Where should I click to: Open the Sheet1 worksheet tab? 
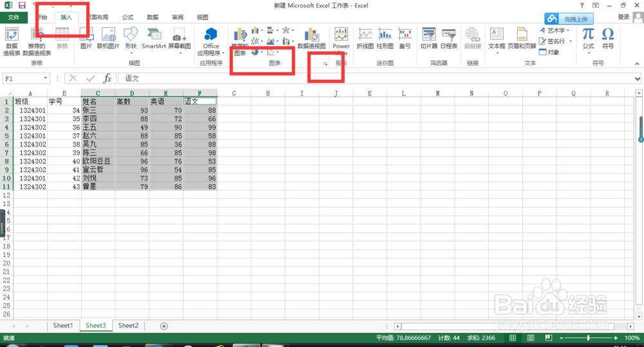click(x=63, y=326)
